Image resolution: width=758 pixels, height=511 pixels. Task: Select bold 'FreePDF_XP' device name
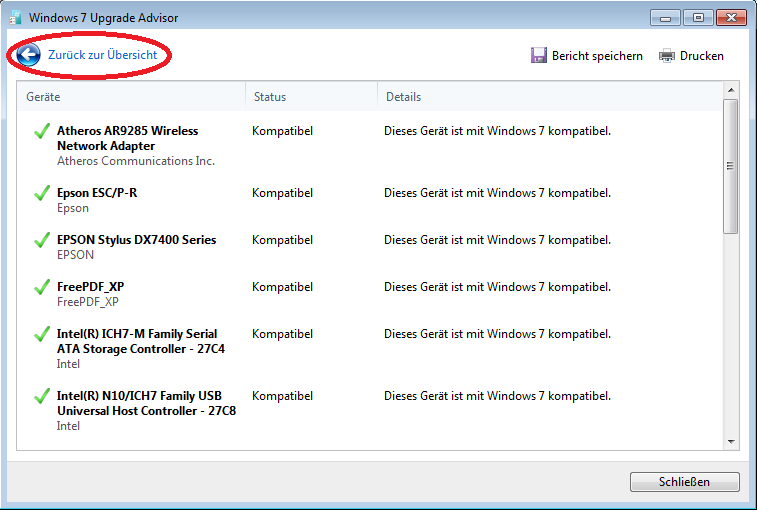coord(91,287)
